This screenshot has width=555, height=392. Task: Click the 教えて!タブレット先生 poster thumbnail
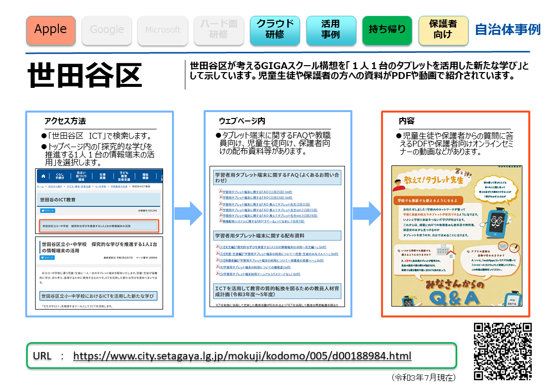tap(457, 236)
